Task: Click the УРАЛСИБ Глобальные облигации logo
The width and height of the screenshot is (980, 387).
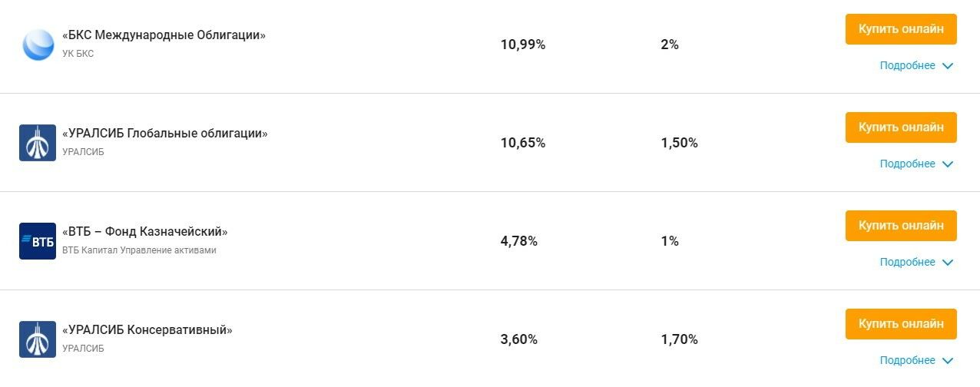Action: click(x=38, y=143)
